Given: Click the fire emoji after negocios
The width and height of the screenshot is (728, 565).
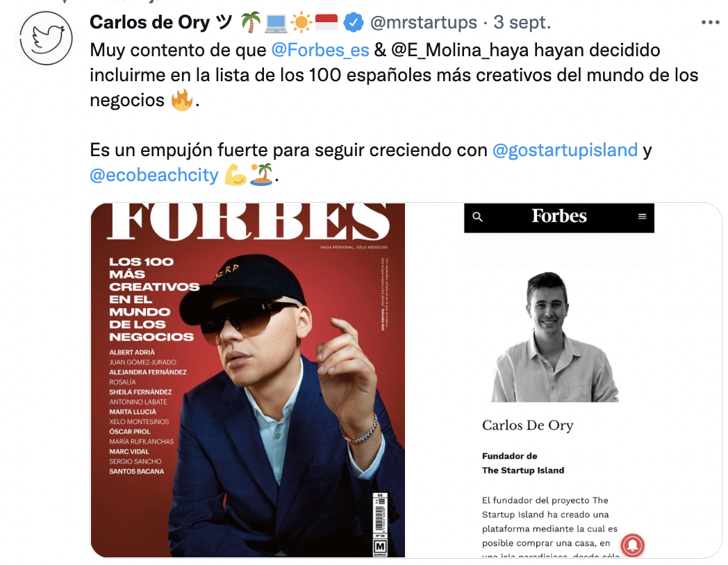Looking at the screenshot, I should [181, 100].
